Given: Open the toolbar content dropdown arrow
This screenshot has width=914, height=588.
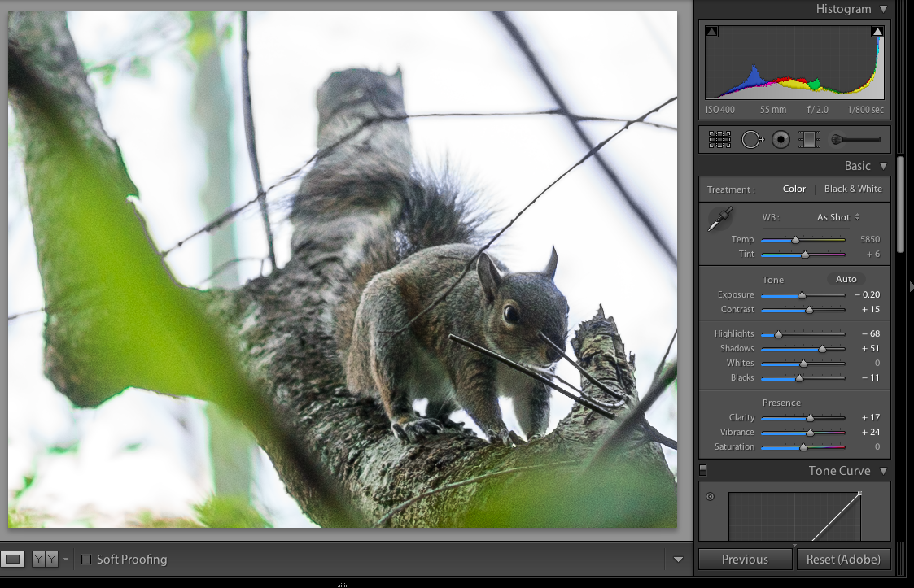Looking at the screenshot, I should [678, 560].
